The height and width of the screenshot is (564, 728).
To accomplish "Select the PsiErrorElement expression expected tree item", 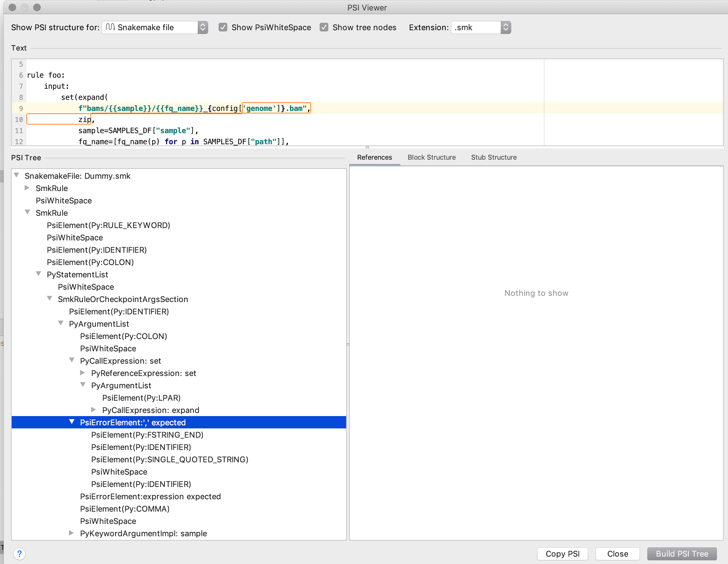I will [150, 496].
